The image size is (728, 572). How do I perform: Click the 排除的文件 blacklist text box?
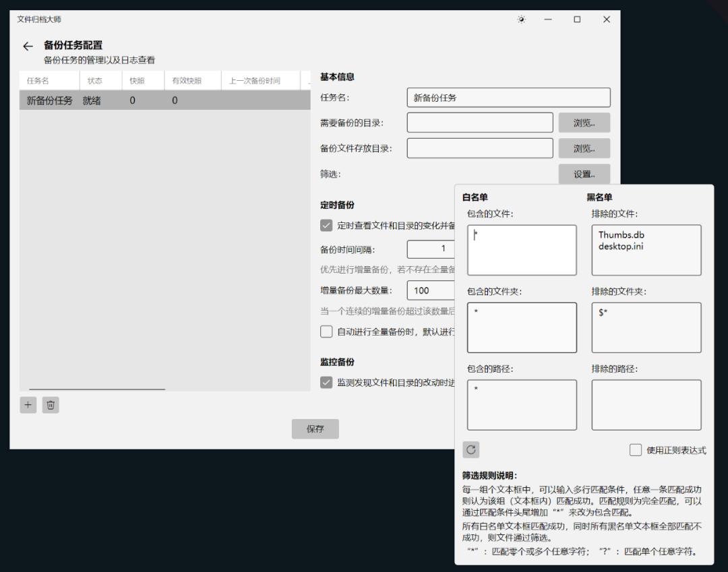[645, 249]
